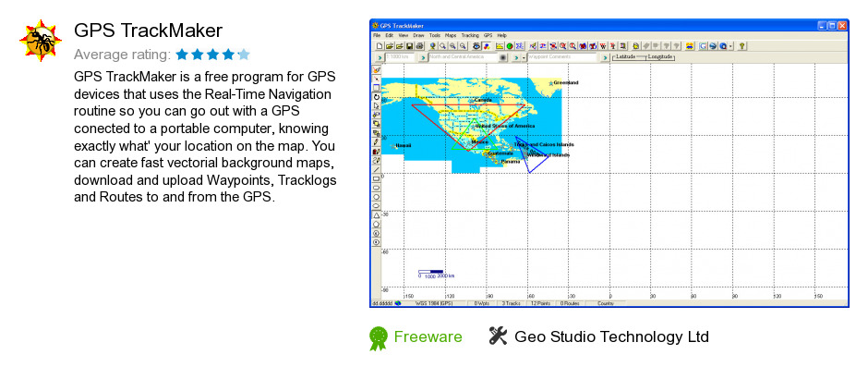Click the Google G toolbar icon
868x379 pixels.
(x=703, y=46)
